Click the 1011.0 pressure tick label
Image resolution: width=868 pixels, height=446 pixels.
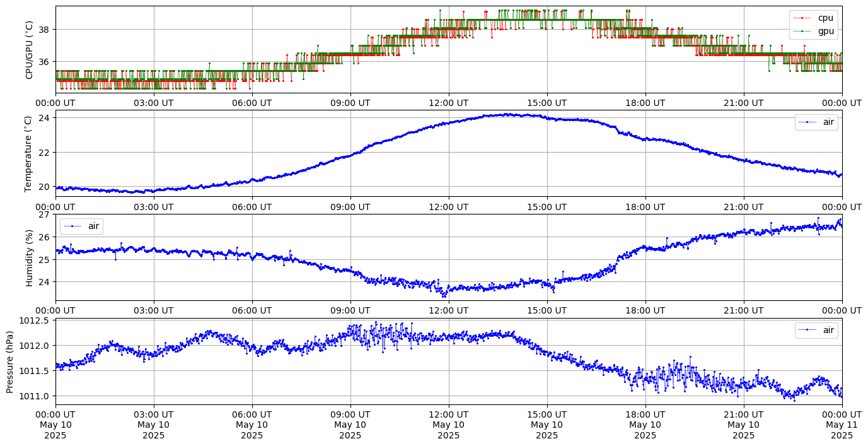[36, 396]
